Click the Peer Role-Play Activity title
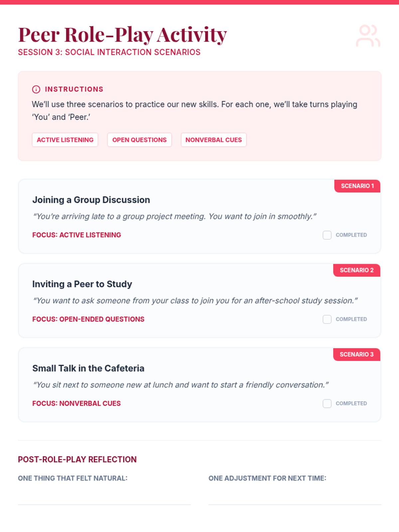This screenshot has height=532, width=399. pyautogui.click(x=122, y=35)
